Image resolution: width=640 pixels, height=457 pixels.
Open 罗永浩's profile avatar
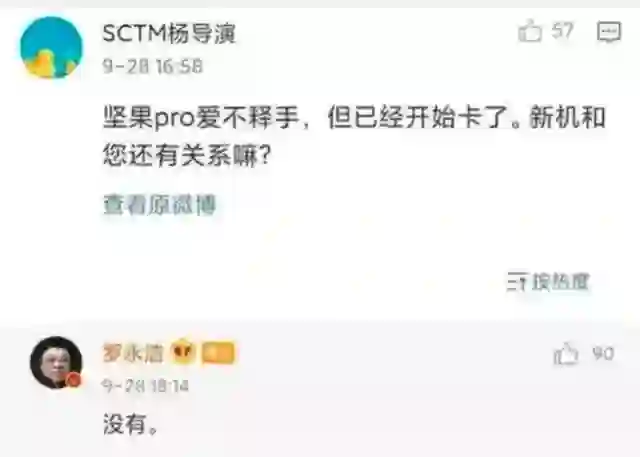56,362
